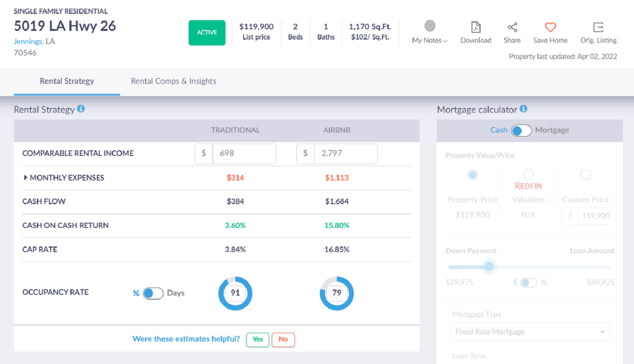The height and width of the screenshot is (364, 634).
Task: Save Home using the heart icon
Action: point(550,27)
